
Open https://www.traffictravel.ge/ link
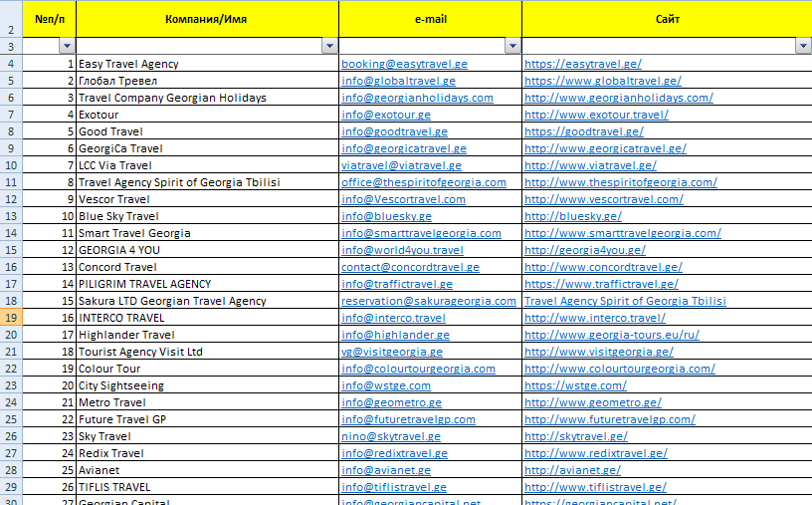click(601, 284)
